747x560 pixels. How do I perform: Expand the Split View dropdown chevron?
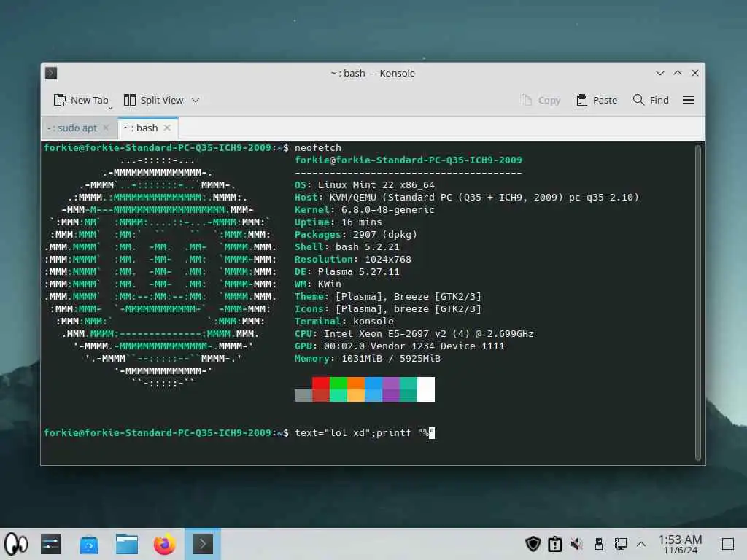coord(196,100)
